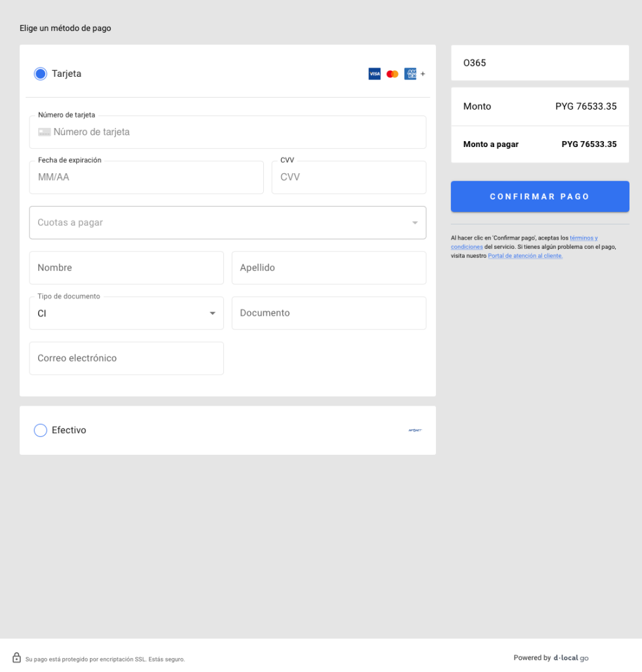Click the Infonet logo in Efectivo row
The width and height of the screenshot is (642, 672).
click(x=415, y=430)
